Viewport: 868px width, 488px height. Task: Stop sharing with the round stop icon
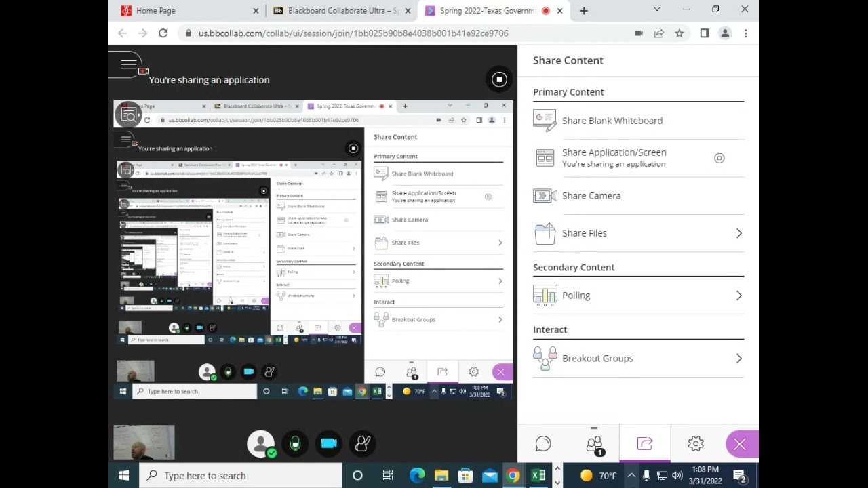pos(499,79)
